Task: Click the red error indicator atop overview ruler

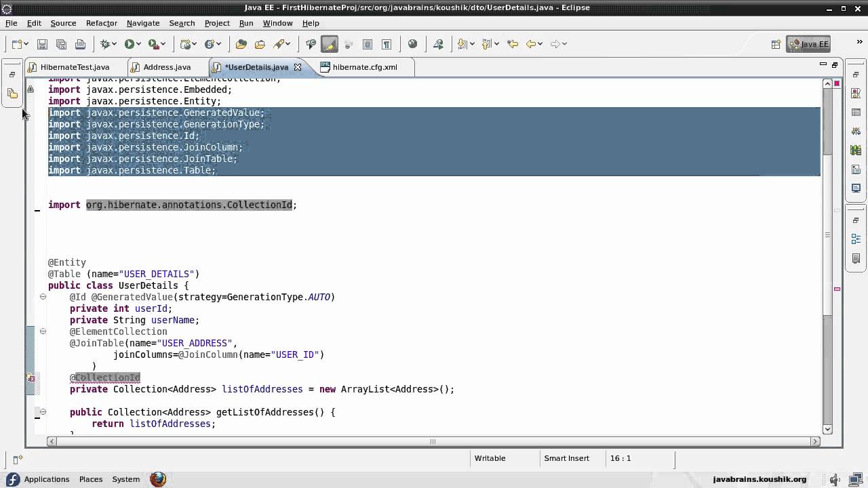Action: (x=837, y=83)
